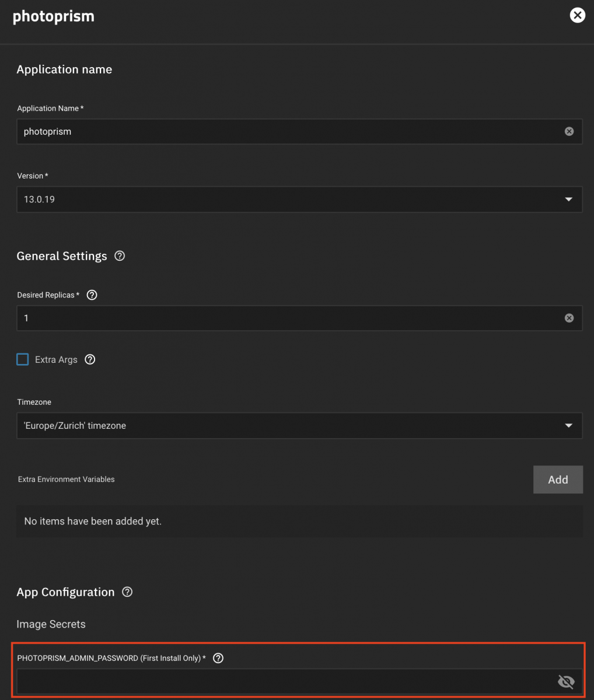Toggle admin password visibility
Screen dimensions: 594x700
566,681
